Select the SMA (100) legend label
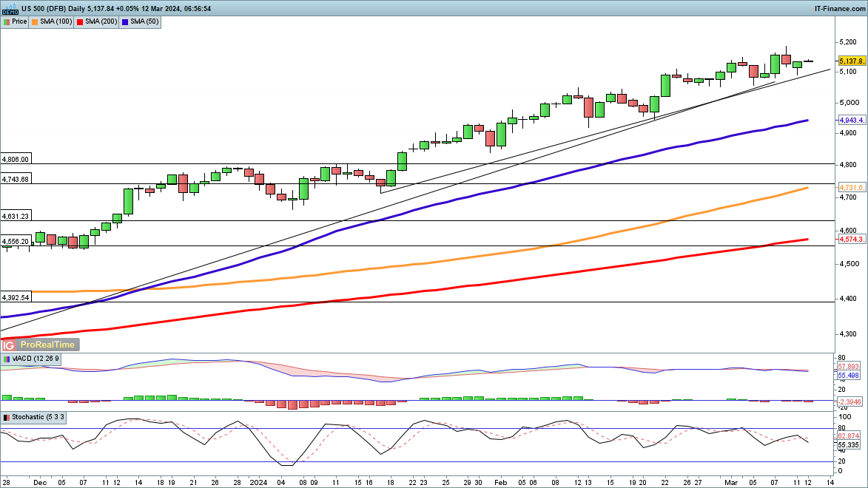 click(56, 21)
